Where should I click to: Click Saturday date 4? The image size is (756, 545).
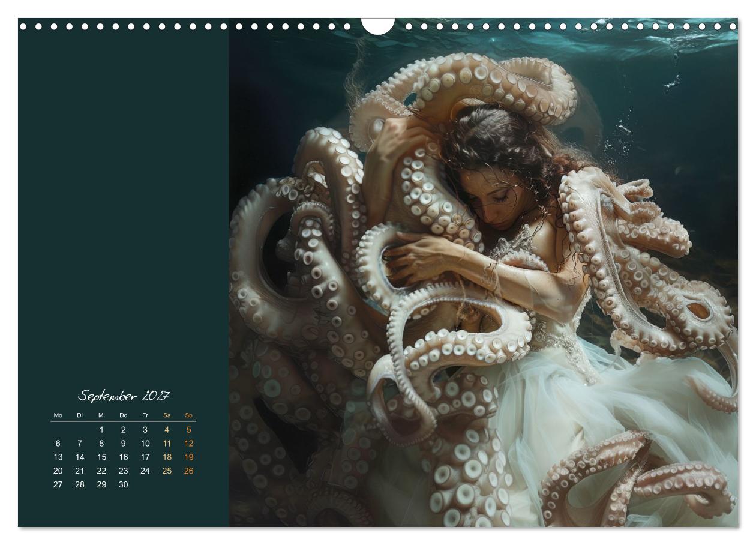(167, 430)
